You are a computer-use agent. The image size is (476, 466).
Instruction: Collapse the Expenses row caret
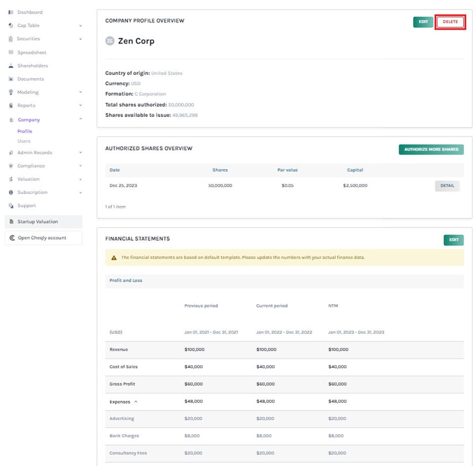(136, 402)
